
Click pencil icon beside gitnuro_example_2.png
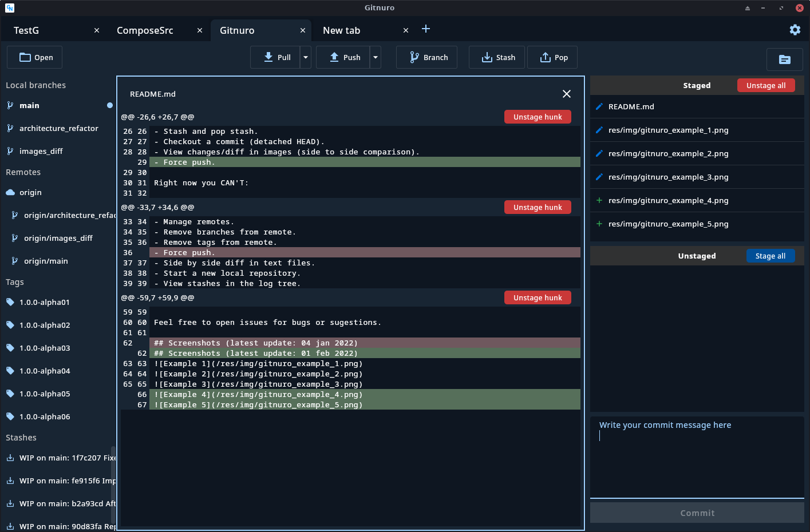point(599,153)
